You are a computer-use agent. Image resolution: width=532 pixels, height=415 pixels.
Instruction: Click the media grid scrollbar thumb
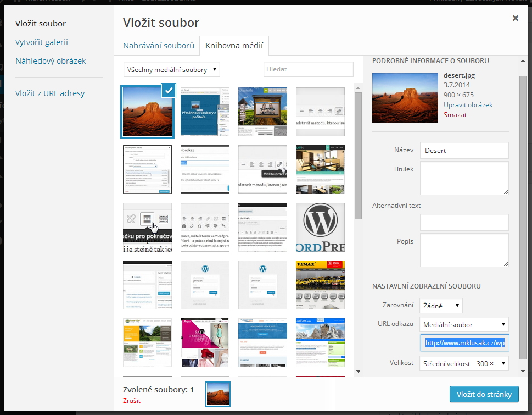tap(358, 156)
